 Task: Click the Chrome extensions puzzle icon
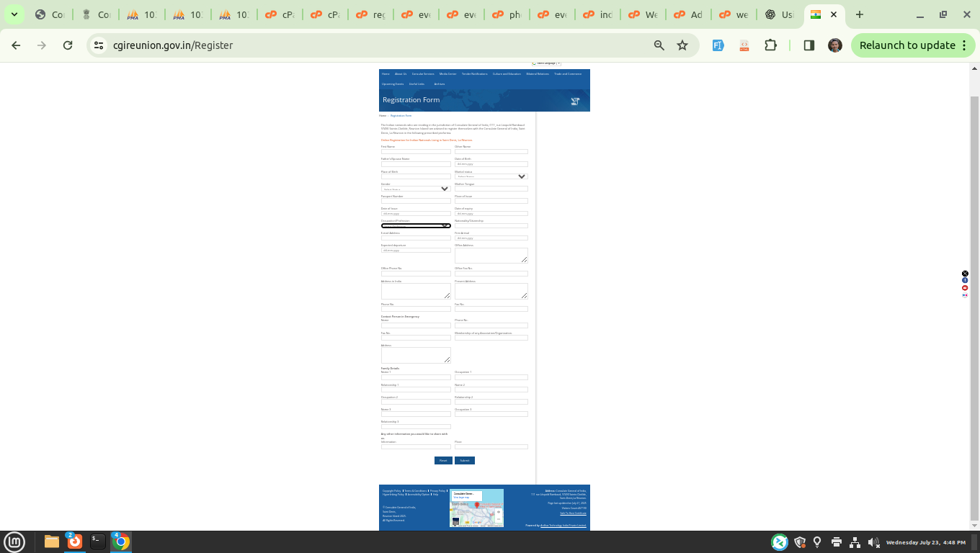pos(770,45)
